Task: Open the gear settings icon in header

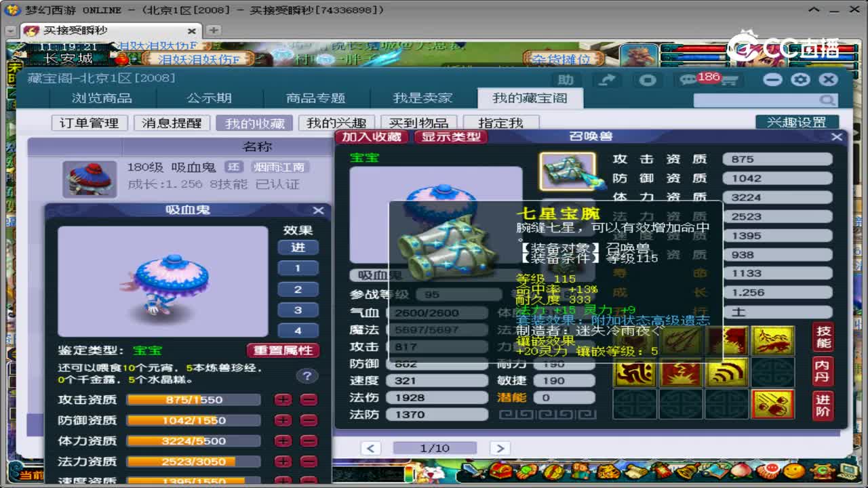Action: click(x=800, y=79)
